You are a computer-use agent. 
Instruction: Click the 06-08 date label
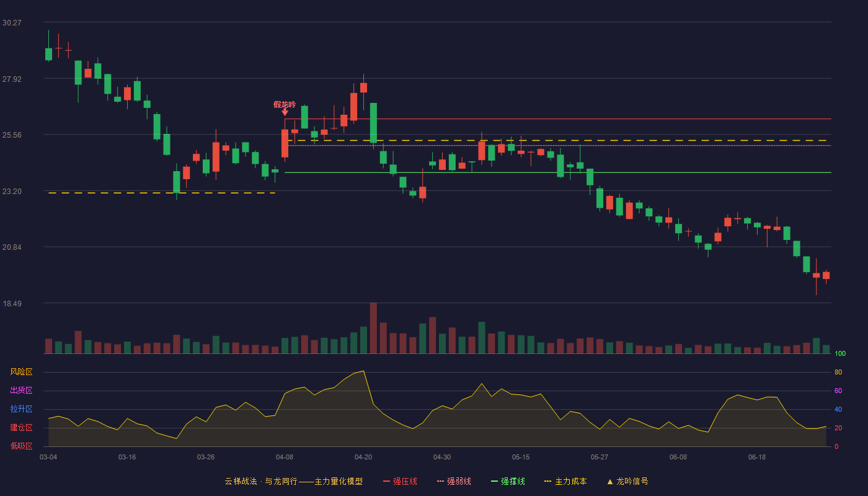point(678,457)
